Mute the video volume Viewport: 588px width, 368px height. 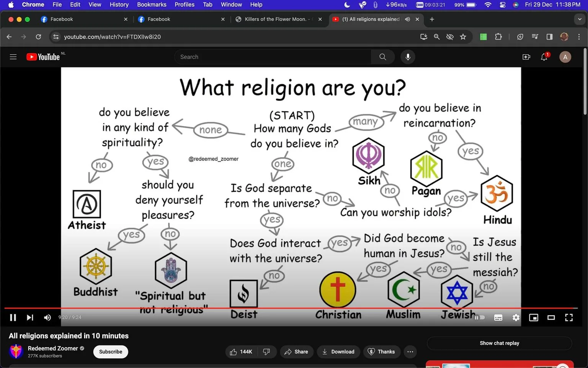coord(47,317)
